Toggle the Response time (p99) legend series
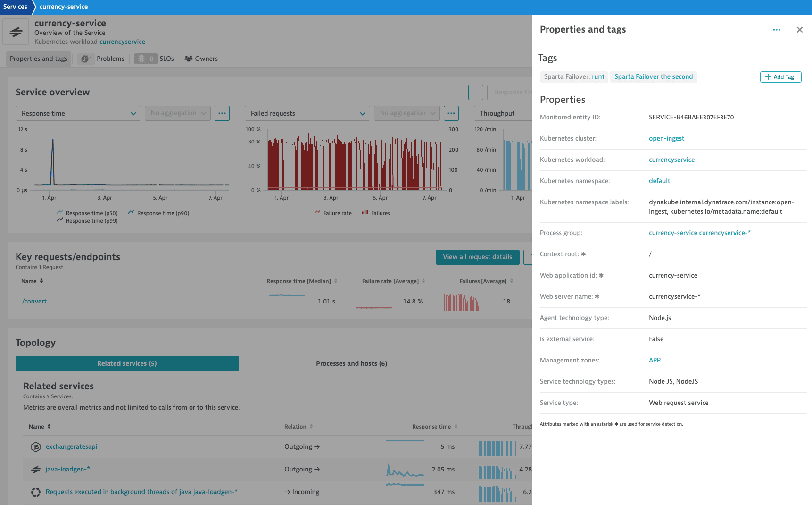Image resolution: width=812 pixels, height=505 pixels. [x=87, y=221]
